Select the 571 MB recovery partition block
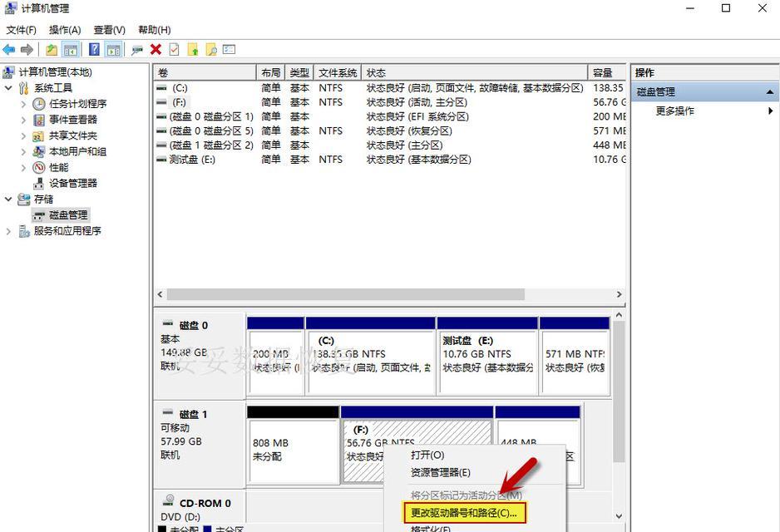780x532 pixels. tap(575, 357)
